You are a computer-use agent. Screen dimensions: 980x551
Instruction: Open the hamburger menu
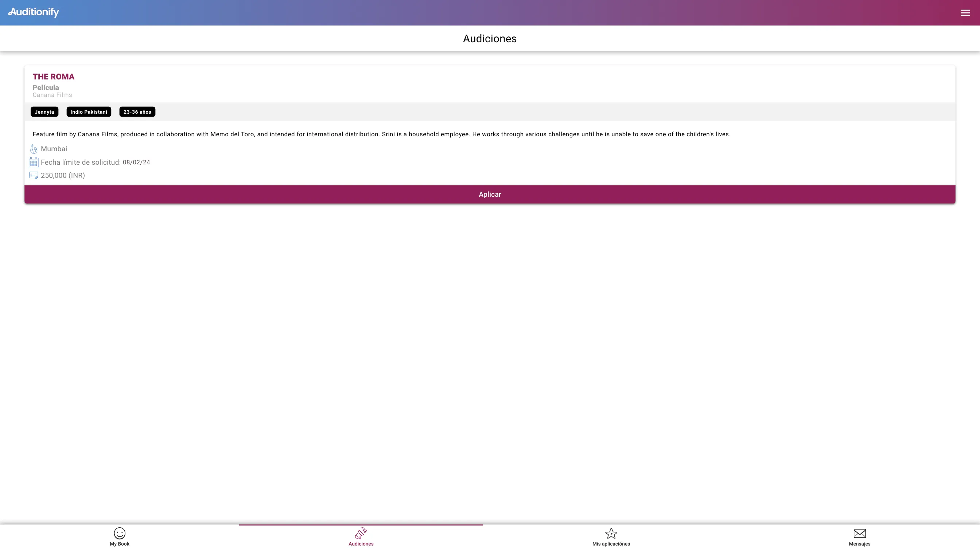point(965,13)
